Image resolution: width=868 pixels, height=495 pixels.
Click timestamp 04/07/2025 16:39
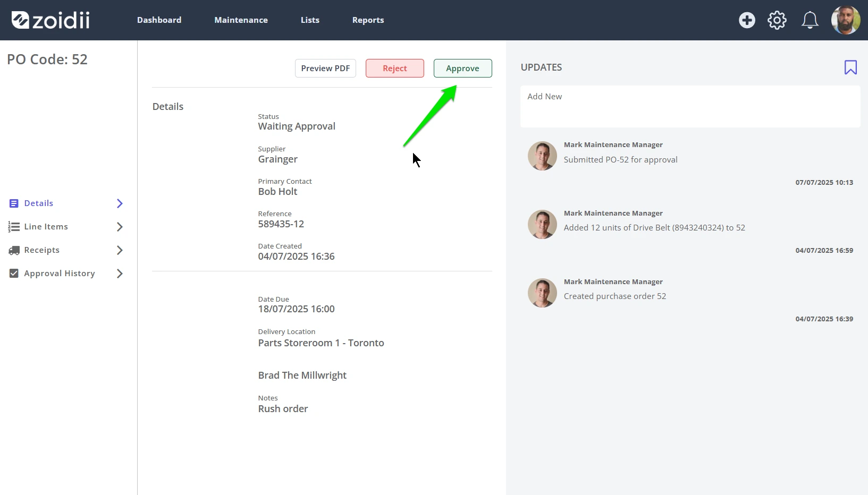824,319
